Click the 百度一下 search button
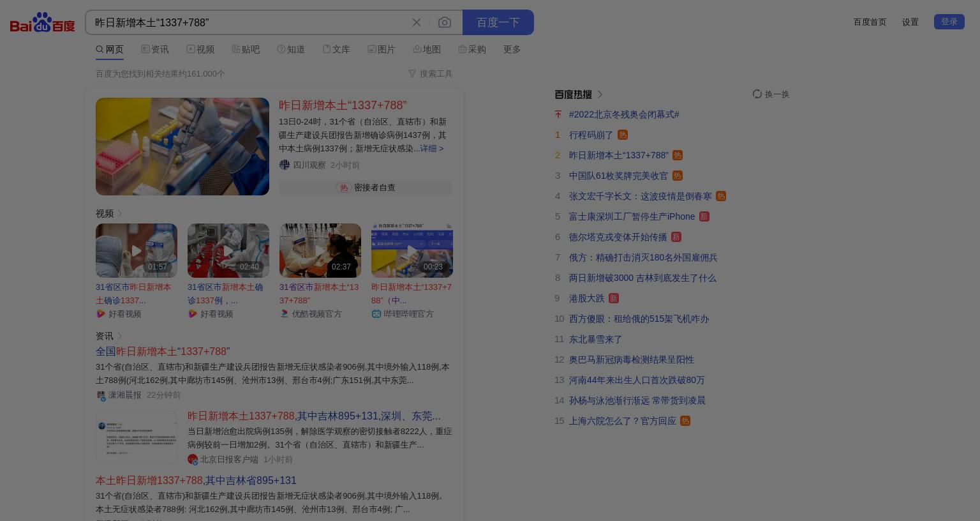Viewport: 980px width, 521px height. pos(498,22)
